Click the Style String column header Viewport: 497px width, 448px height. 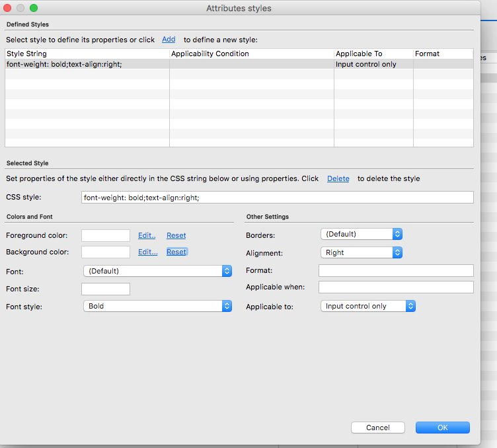(87, 54)
